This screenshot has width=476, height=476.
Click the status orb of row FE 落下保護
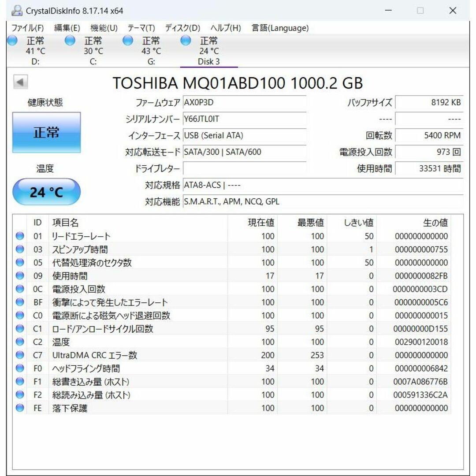coord(20,408)
